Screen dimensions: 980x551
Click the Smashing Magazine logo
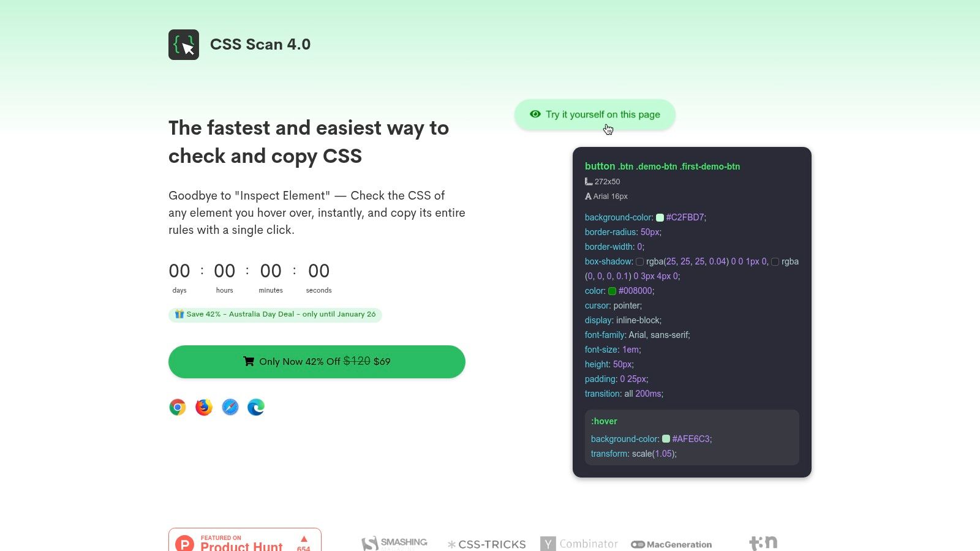tap(394, 542)
